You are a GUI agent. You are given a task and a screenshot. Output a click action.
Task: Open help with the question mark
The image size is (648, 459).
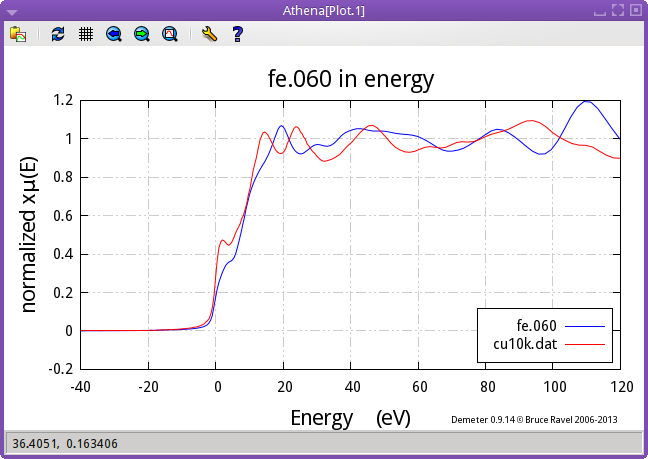(237, 34)
